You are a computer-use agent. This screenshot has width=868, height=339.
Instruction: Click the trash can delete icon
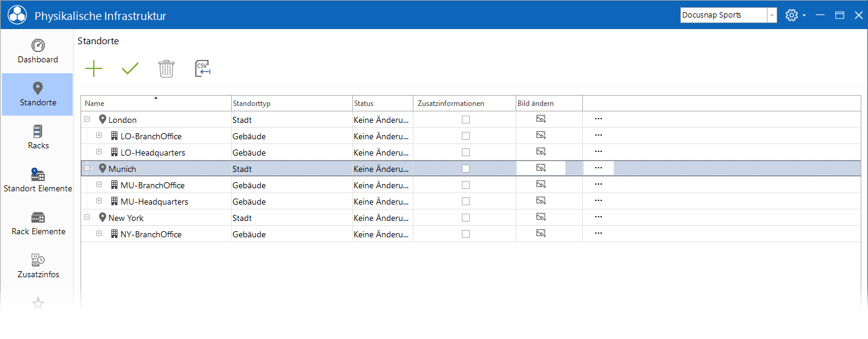tap(166, 68)
